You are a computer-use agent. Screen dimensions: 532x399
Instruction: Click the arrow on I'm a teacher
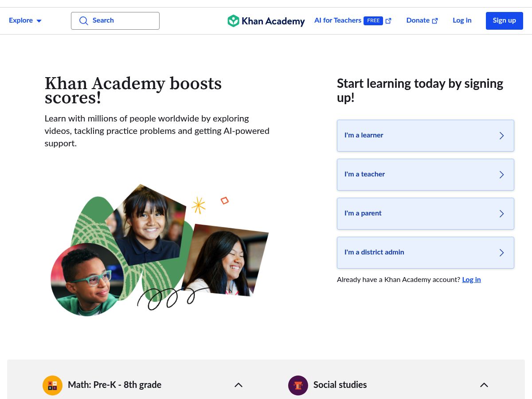(x=502, y=175)
